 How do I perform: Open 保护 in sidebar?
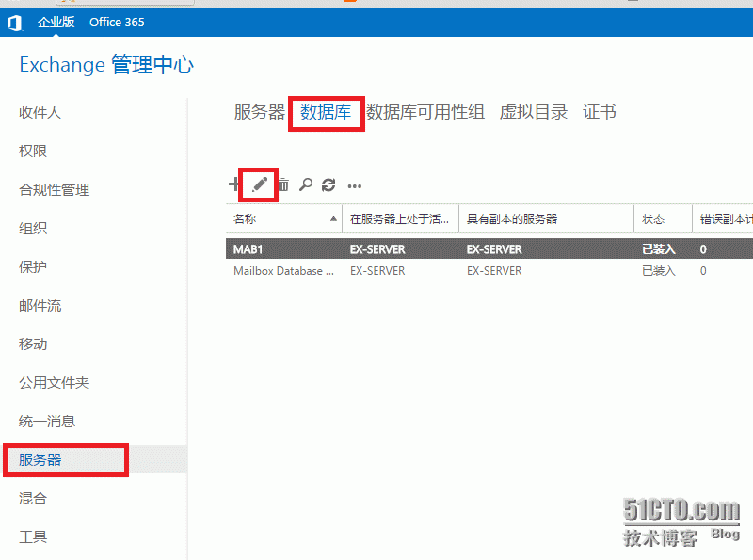pyautogui.click(x=33, y=266)
